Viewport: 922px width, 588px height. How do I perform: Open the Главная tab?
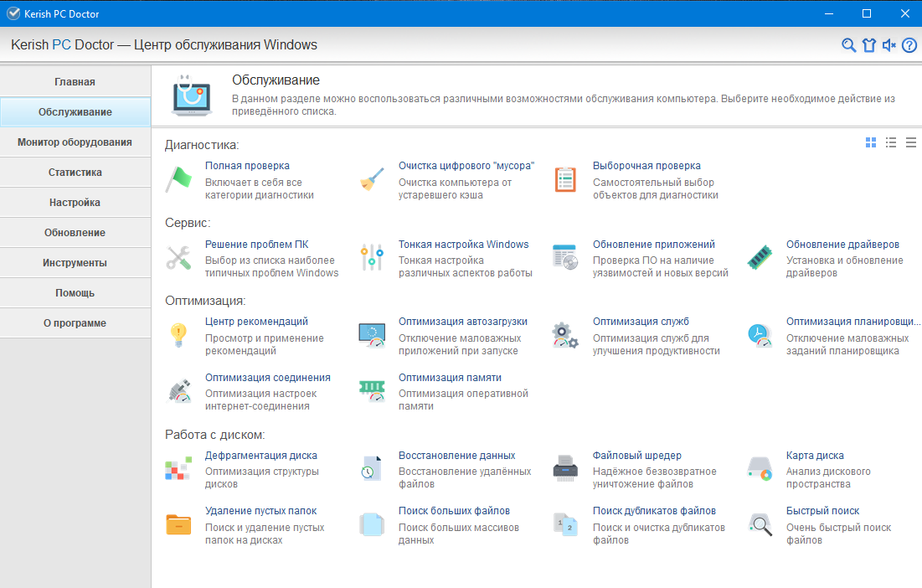tap(75, 82)
